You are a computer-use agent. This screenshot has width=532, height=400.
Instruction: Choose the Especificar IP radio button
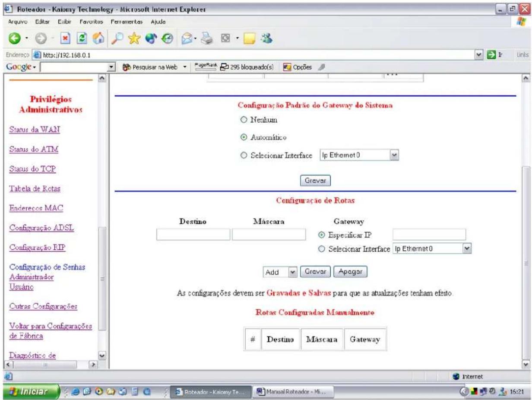click(x=321, y=235)
